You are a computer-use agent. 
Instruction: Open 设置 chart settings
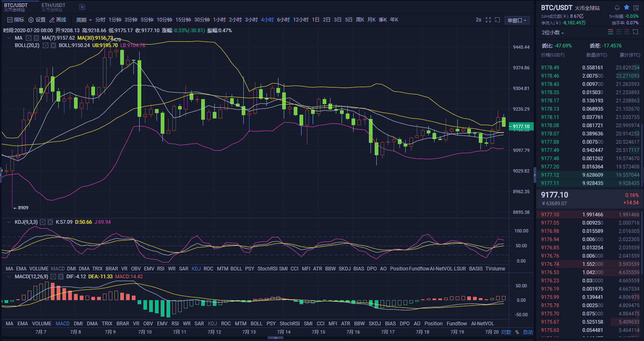(x=37, y=20)
